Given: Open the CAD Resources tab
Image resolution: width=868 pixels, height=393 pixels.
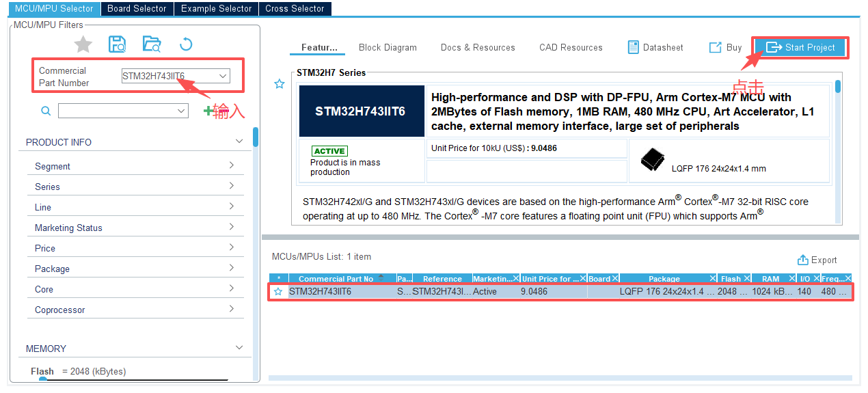Looking at the screenshot, I should point(571,47).
